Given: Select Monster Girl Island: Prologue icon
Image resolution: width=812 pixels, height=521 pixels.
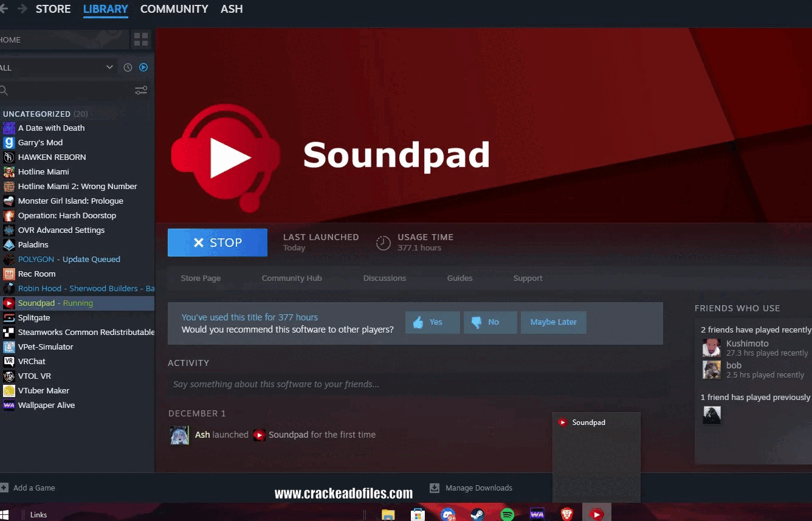Looking at the screenshot, I should [x=9, y=201].
